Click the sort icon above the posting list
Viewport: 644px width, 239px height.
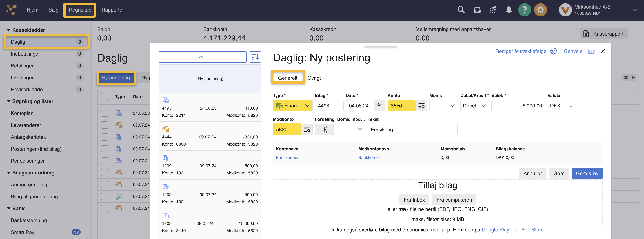pyautogui.click(x=255, y=57)
